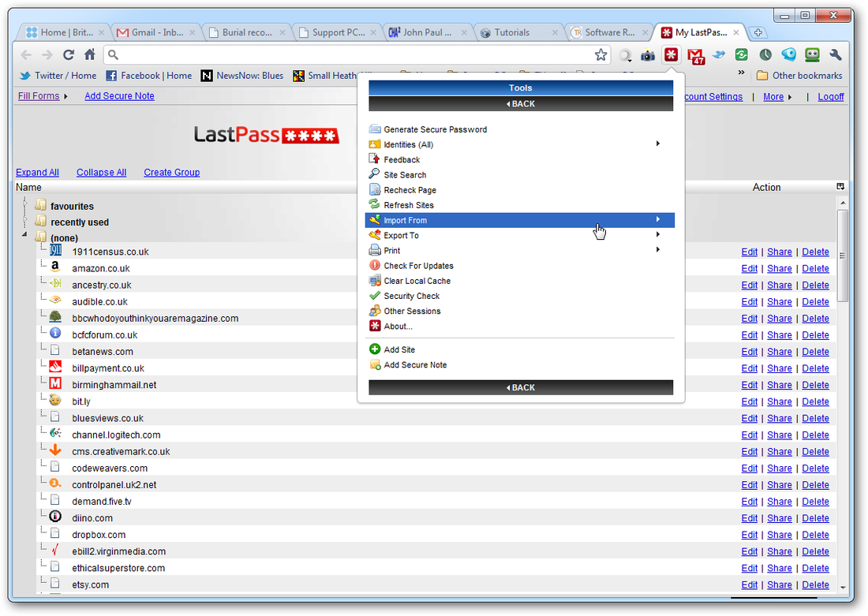
Task: Click Delete for audible.co.uk
Action: [x=815, y=301]
